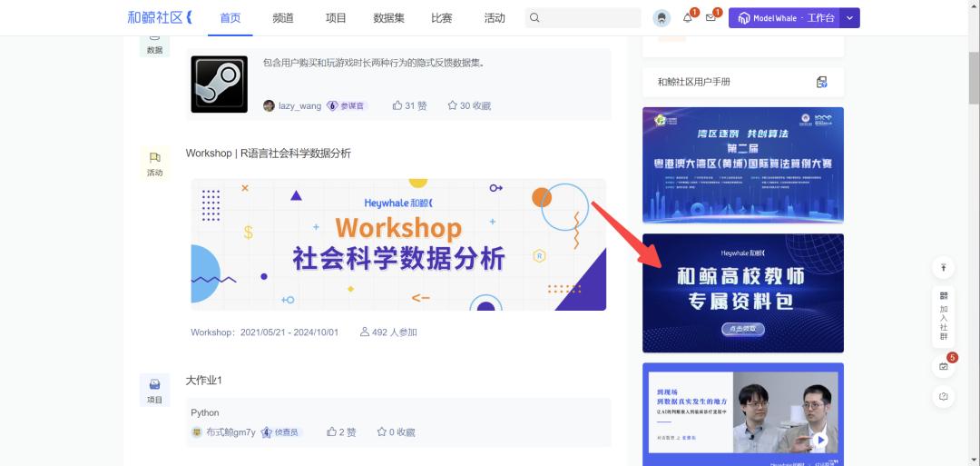980x466 pixels.
Task: Play the 到现场 interview video
Action: (x=820, y=441)
